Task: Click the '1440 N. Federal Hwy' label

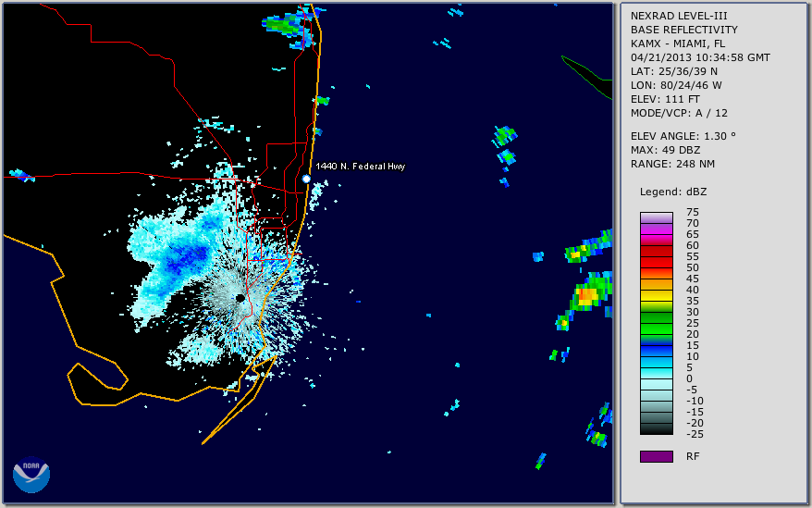Action: pos(361,167)
